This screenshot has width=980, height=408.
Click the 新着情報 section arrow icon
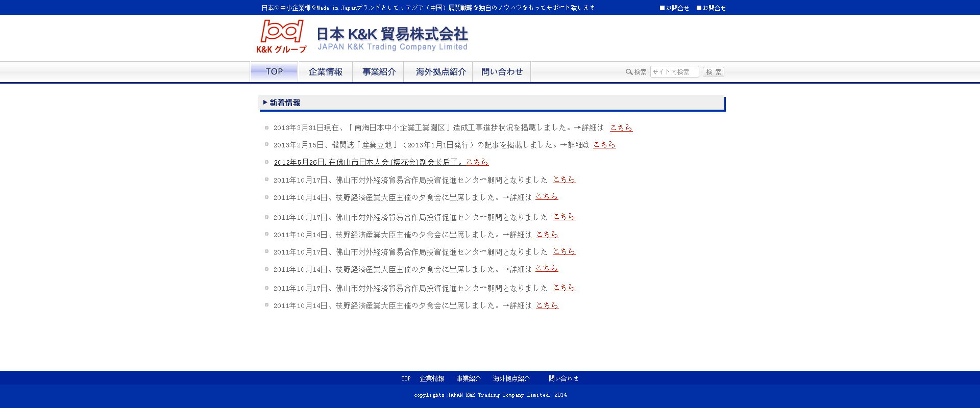(265, 103)
